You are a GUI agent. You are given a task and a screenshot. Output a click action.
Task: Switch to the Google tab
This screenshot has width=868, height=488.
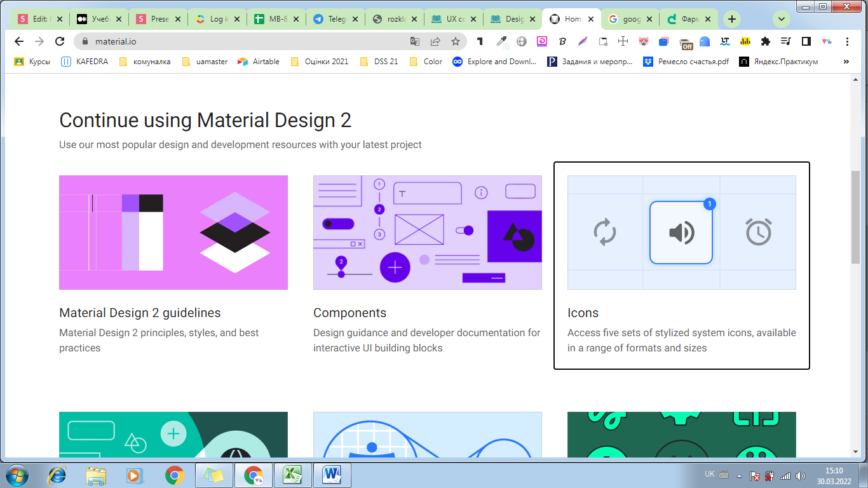click(629, 19)
